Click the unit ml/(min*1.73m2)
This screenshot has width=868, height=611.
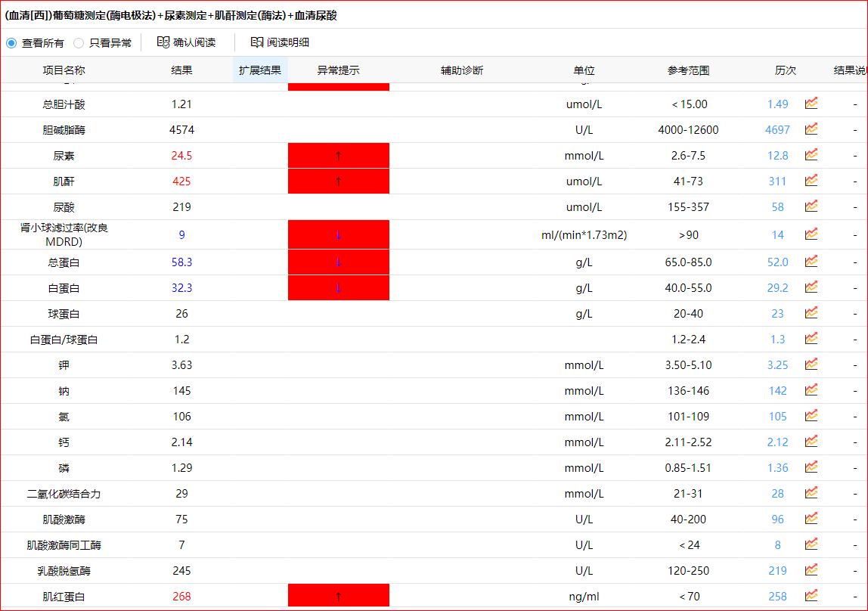click(584, 234)
